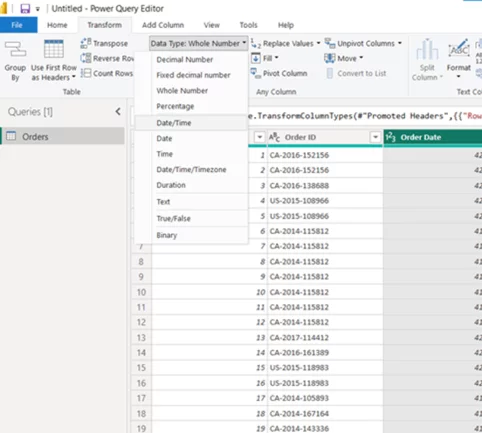The image size is (482, 433).
Task: Open the Help tab
Action: point(286,25)
